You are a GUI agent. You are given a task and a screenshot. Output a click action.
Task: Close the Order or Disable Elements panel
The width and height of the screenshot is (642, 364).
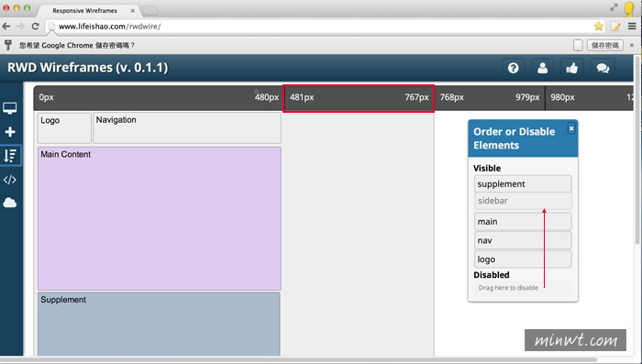571,128
